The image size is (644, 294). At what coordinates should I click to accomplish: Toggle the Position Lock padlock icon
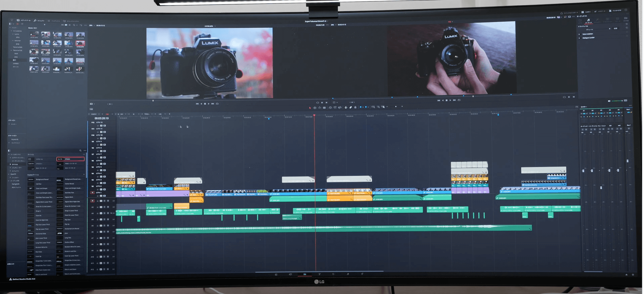point(355,107)
